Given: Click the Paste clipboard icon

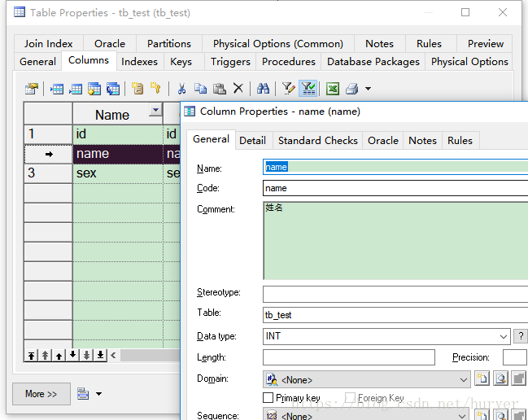Looking at the screenshot, I should [219, 89].
